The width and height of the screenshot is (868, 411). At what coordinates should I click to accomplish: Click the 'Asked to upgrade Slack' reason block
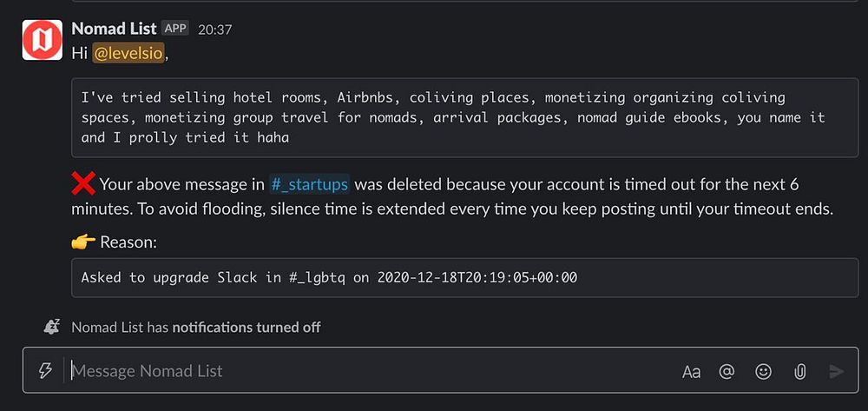330,278
